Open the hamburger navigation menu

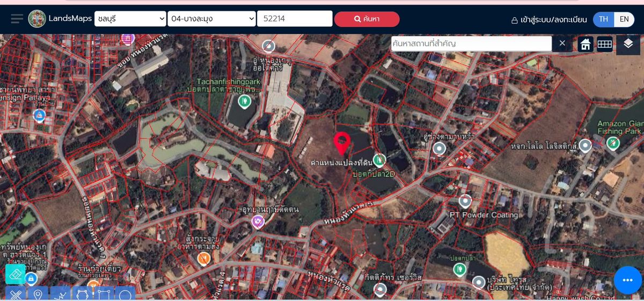(x=17, y=19)
